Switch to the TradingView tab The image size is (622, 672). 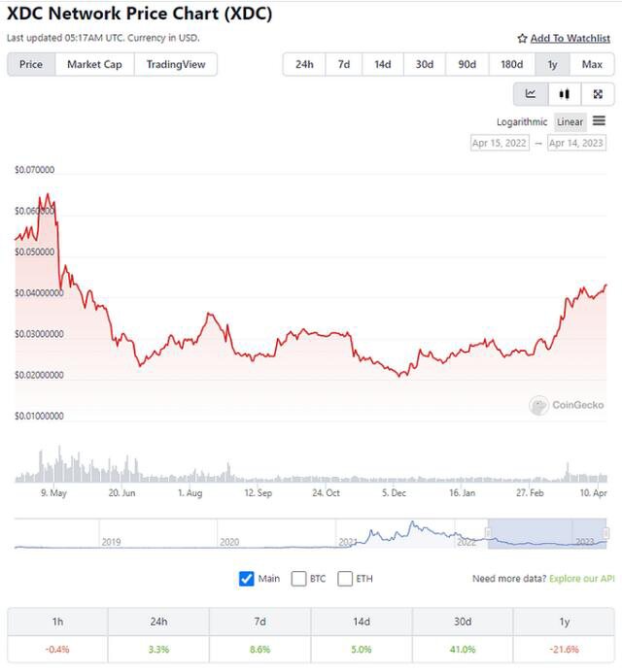pyautogui.click(x=177, y=64)
